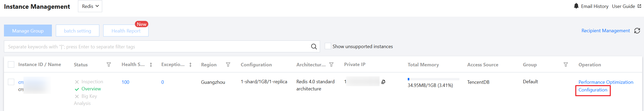The height and width of the screenshot is (111, 644).
Task: Filter the Group column
Action: click(566, 64)
